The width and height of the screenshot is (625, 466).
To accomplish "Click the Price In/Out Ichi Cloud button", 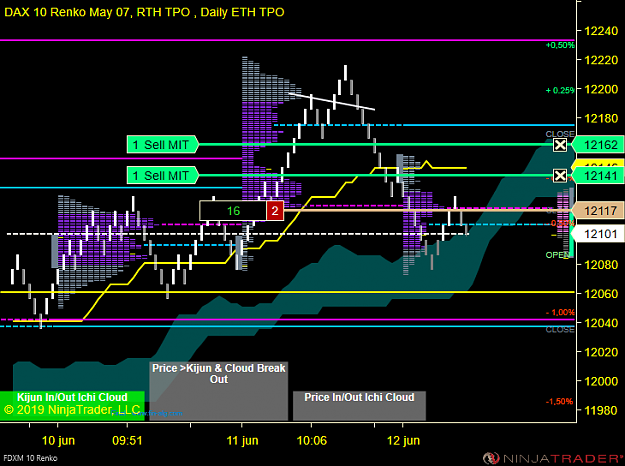I will (x=359, y=405).
